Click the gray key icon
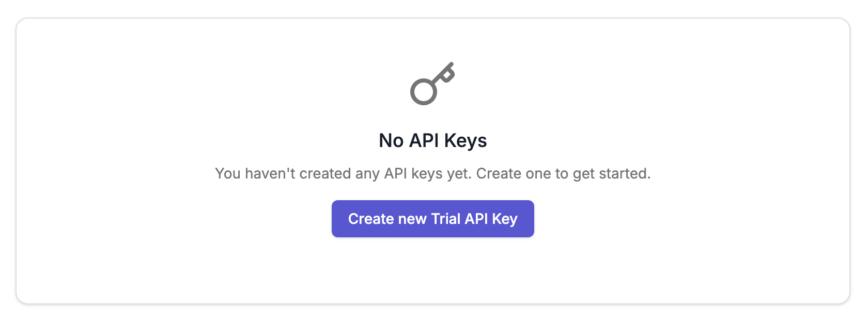868x324 pixels. (x=432, y=84)
